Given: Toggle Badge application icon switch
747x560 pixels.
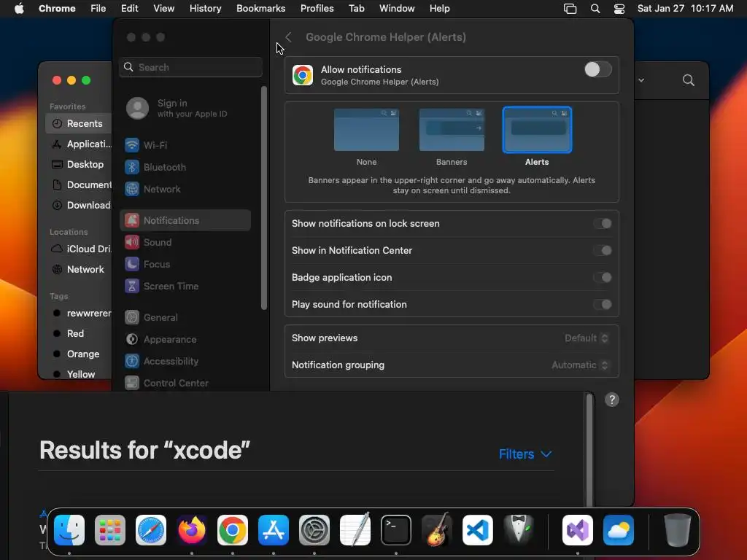Looking at the screenshot, I should 603,278.
